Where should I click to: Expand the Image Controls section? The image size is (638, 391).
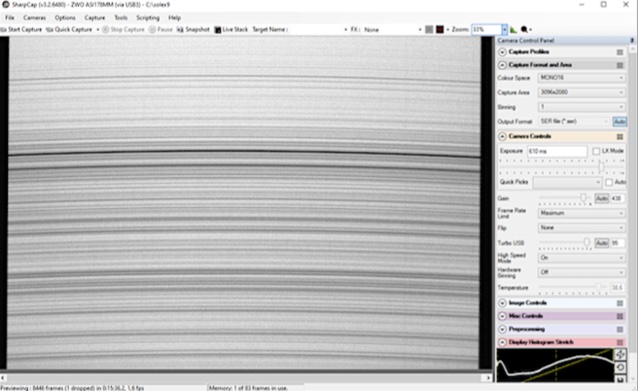(502, 303)
